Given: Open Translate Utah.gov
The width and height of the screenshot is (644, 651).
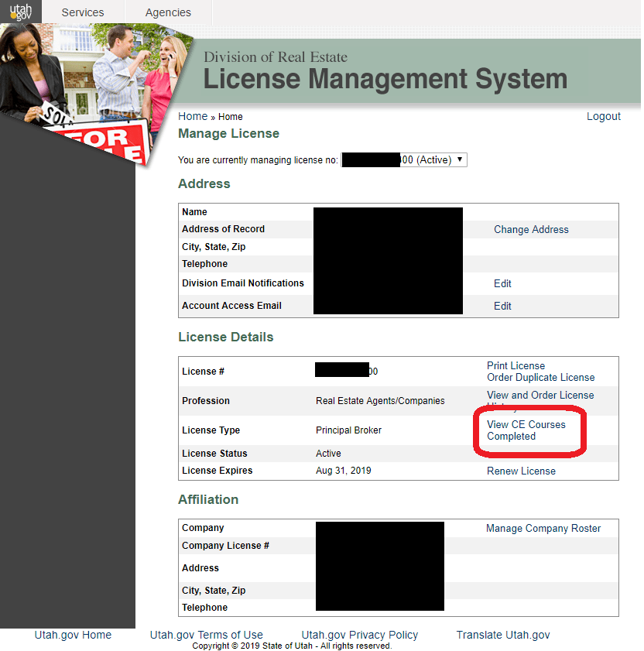Looking at the screenshot, I should click(503, 635).
